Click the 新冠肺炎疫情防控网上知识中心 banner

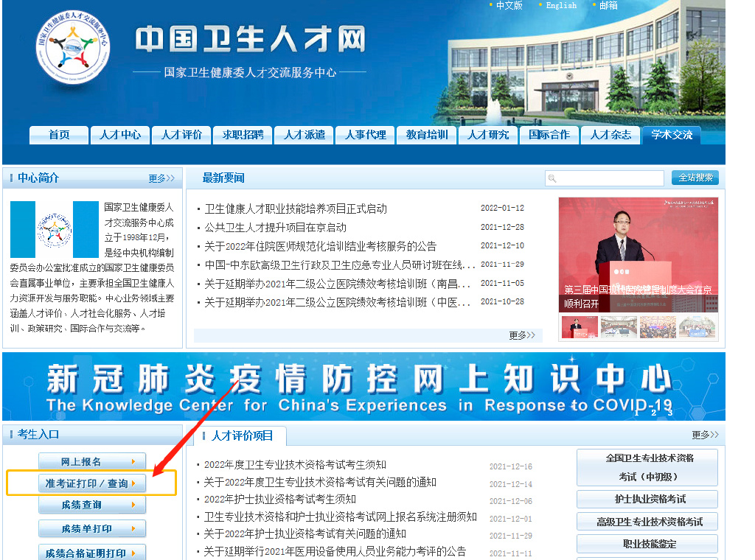(x=363, y=387)
